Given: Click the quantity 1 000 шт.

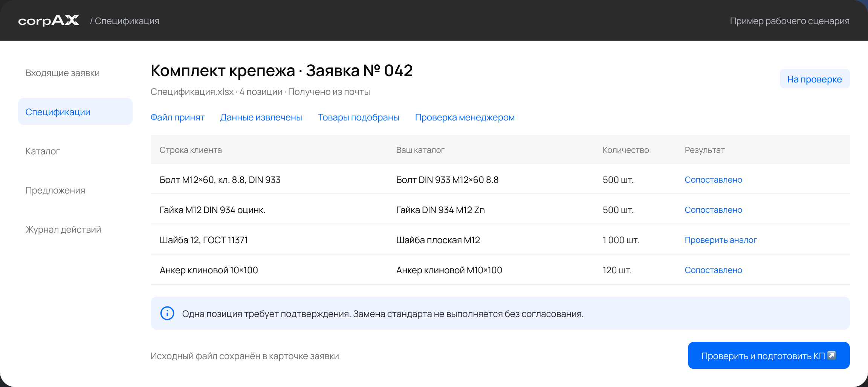Looking at the screenshot, I should point(621,240).
